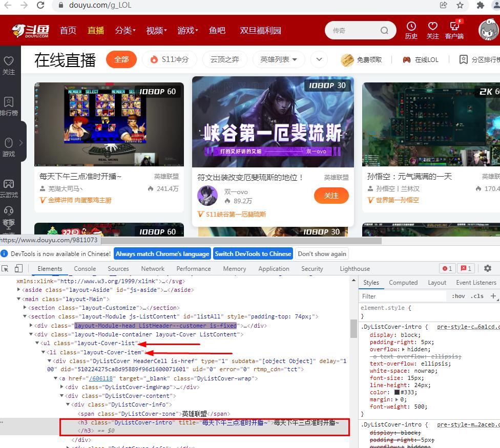Collapse the ul layout-Cover-list node
Image resolution: width=500 pixels, height=448 pixels.
click(x=37, y=343)
